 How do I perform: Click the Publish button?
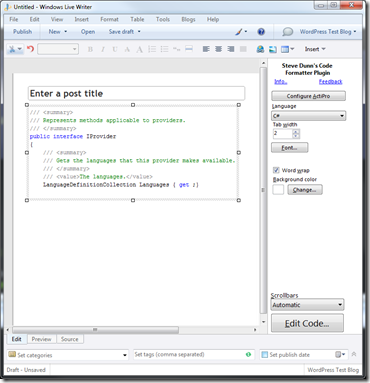tap(23, 32)
